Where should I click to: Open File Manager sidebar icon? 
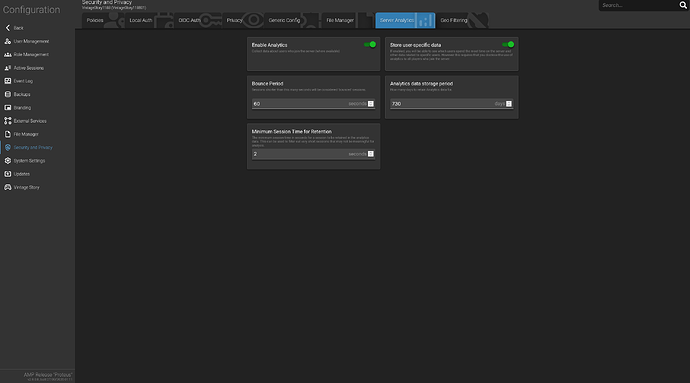pos(7,134)
